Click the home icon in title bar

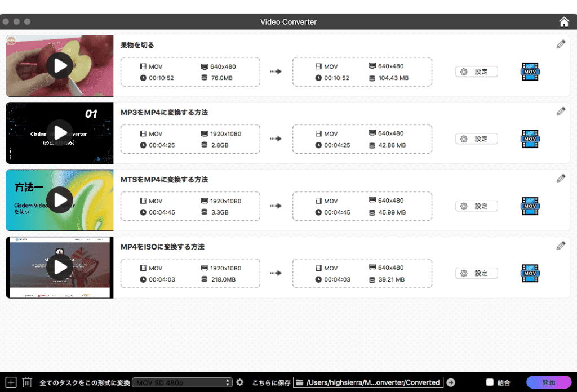pos(564,22)
